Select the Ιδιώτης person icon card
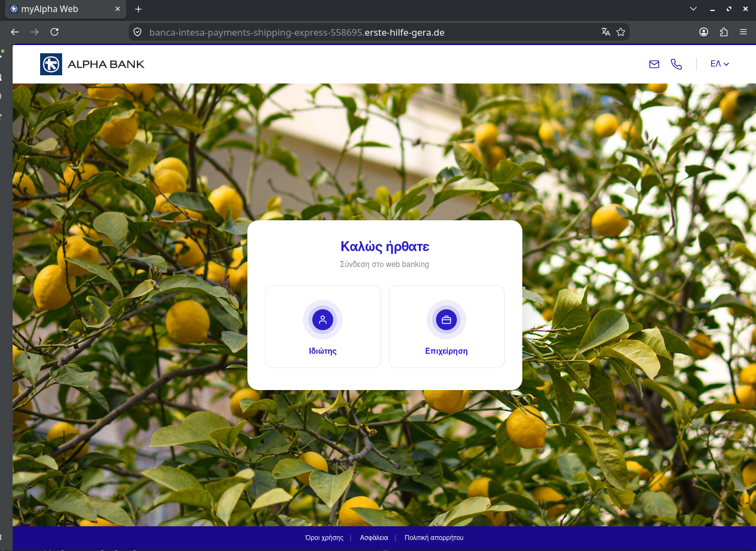This screenshot has height=551, width=756. [323, 326]
